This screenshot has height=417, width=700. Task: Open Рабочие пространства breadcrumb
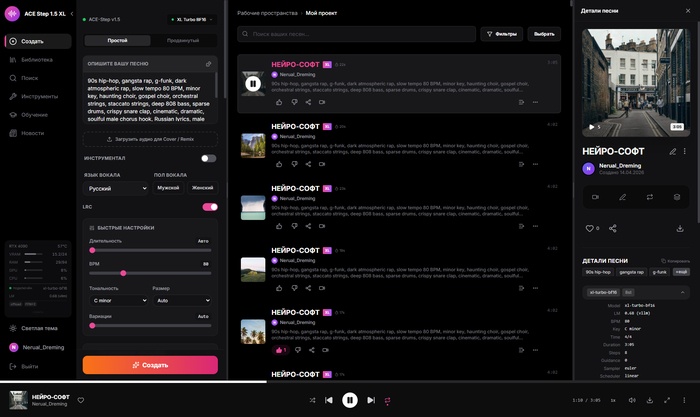[267, 13]
